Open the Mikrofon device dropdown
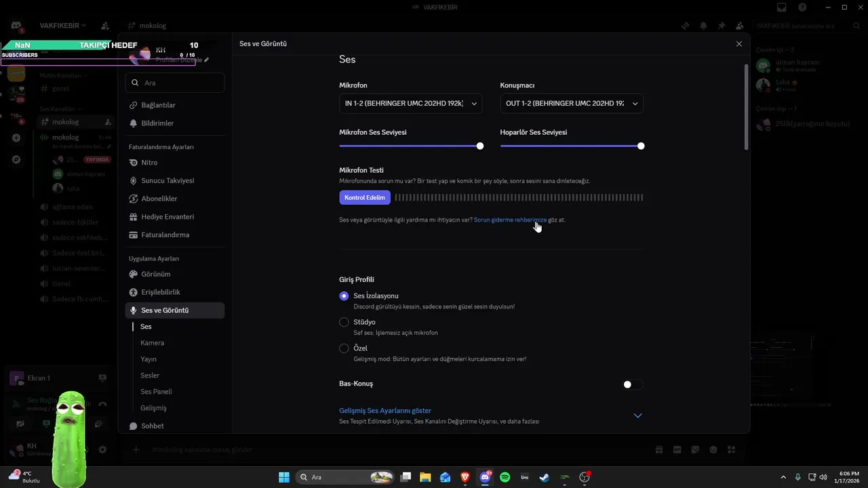868x488 pixels. pos(411,103)
